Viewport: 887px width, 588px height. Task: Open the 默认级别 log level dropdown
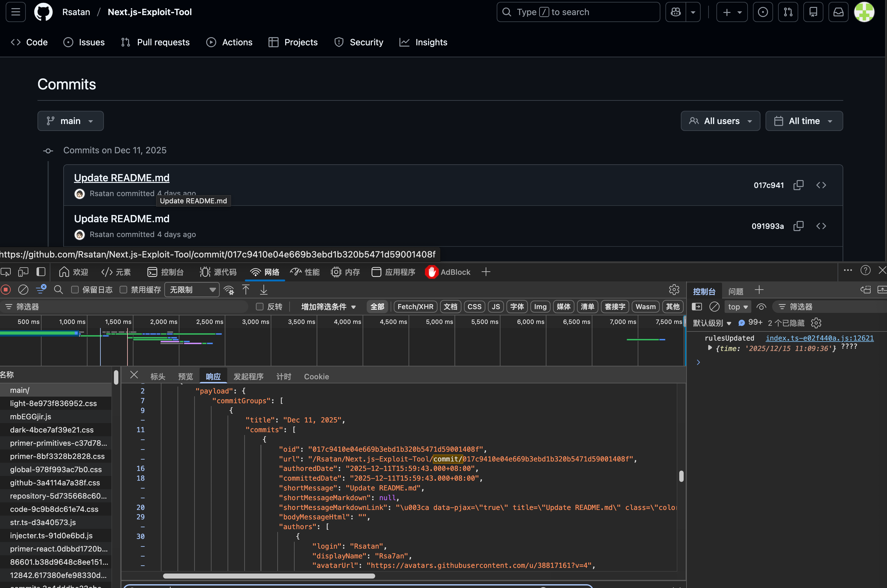712,323
